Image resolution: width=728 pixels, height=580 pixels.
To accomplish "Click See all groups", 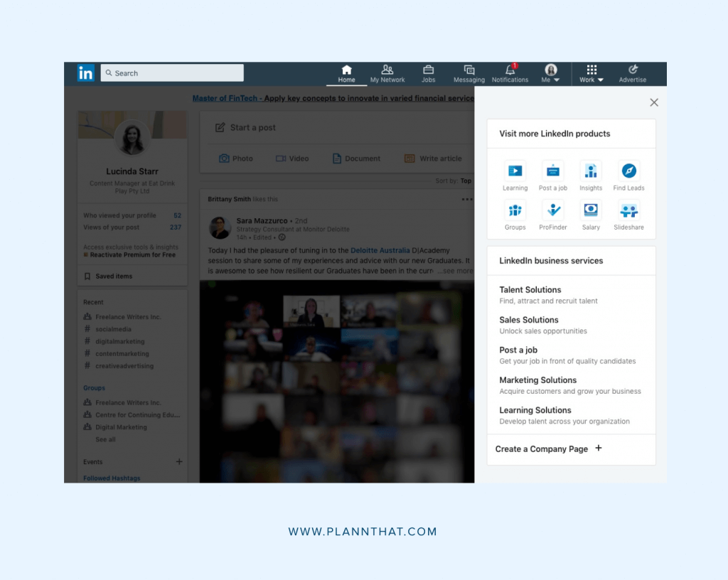I will tap(105, 439).
